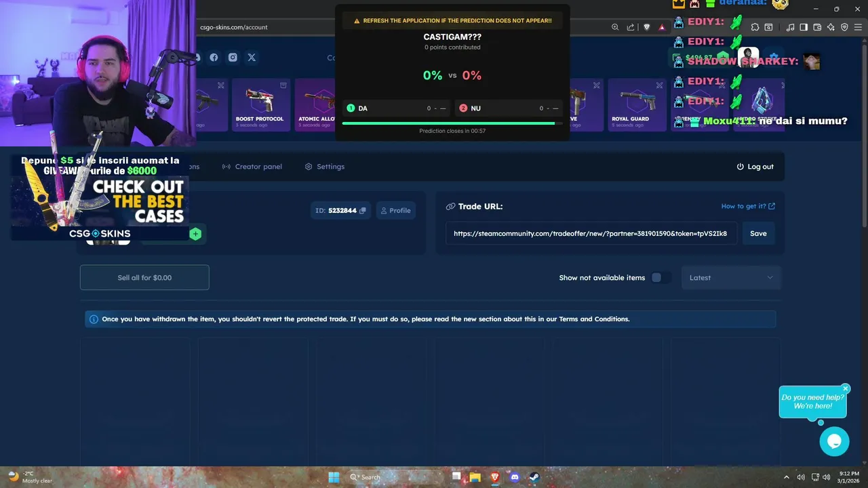
Task: Click the music note playlist icon
Action: pyautogui.click(x=790, y=27)
